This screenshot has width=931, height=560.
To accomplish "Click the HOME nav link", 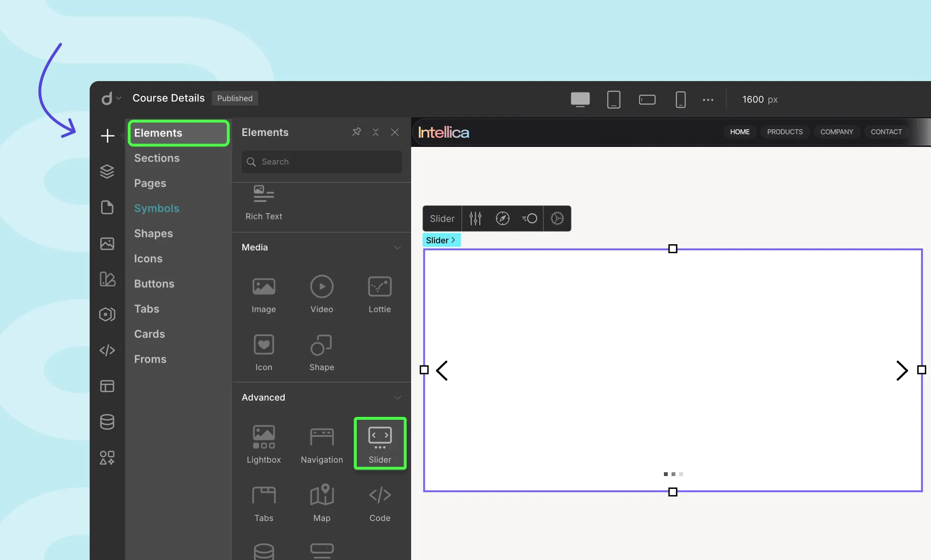I will 740,132.
